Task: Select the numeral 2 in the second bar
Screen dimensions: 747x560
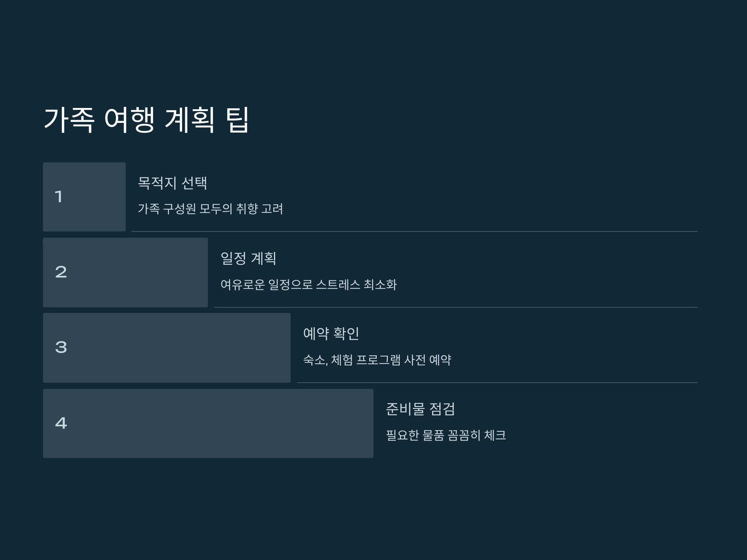Action: (x=61, y=272)
